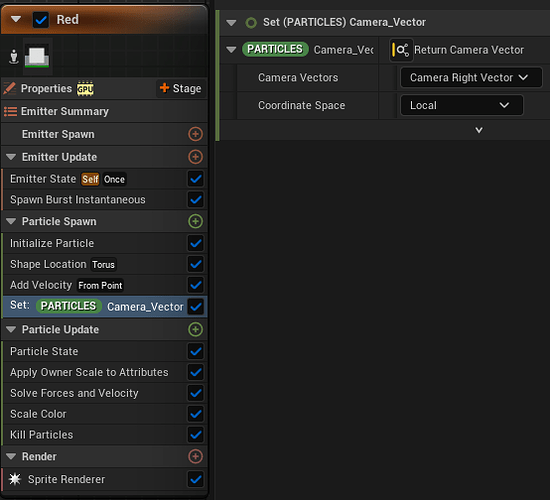
Task: Click the GPU badge next to Properties
Action: pos(85,89)
